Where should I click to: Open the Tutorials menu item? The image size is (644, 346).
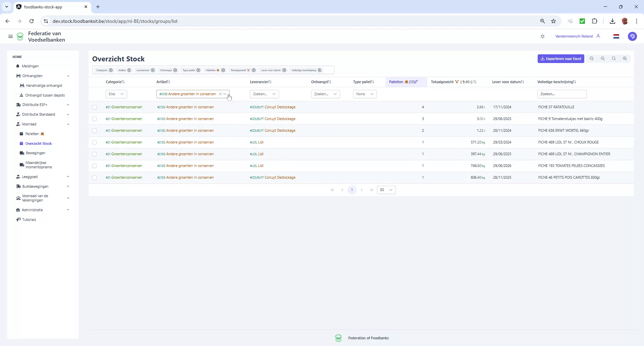[x=29, y=220]
